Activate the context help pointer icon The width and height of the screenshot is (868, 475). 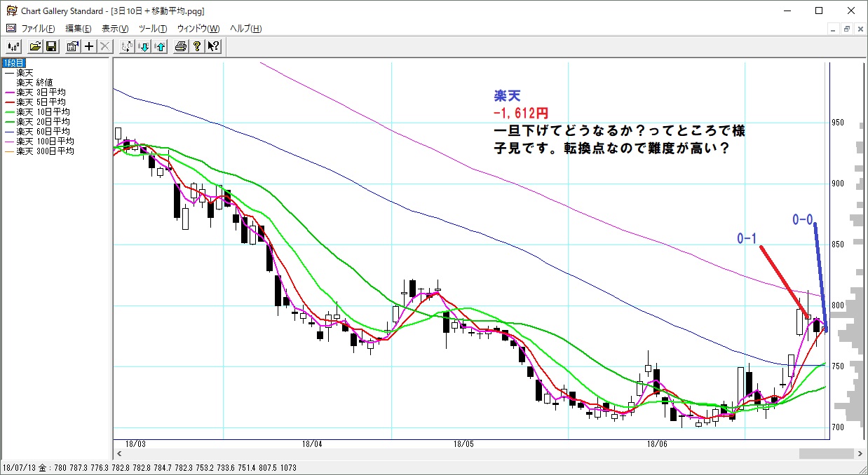point(213,46)
